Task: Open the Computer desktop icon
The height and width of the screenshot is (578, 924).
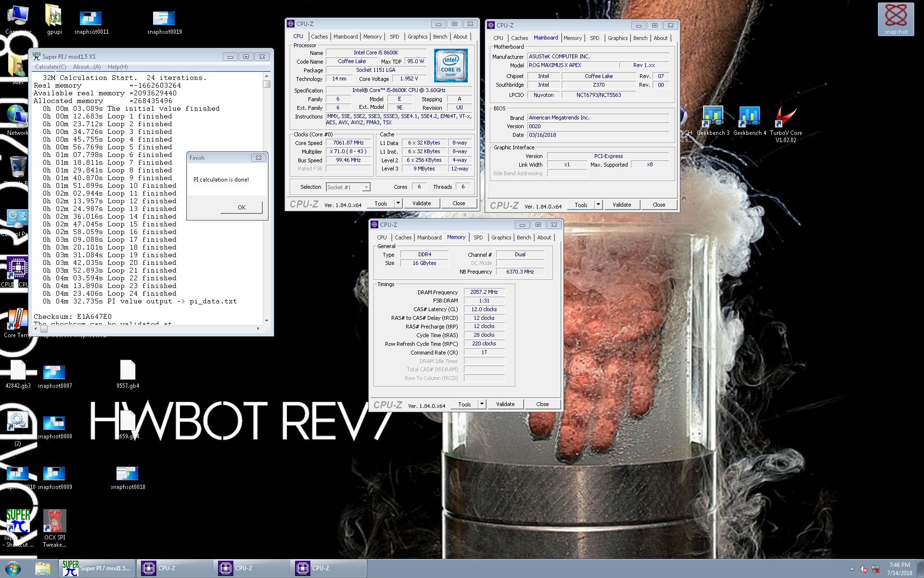Action: click(18, 19)
